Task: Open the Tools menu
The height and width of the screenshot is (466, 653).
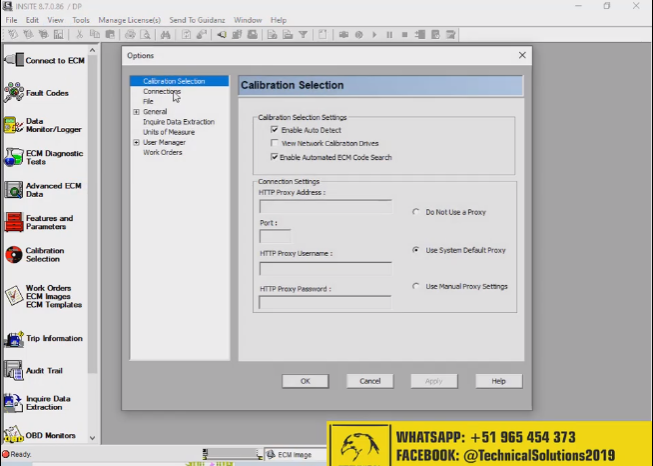Action: click(x=81, y=20)
